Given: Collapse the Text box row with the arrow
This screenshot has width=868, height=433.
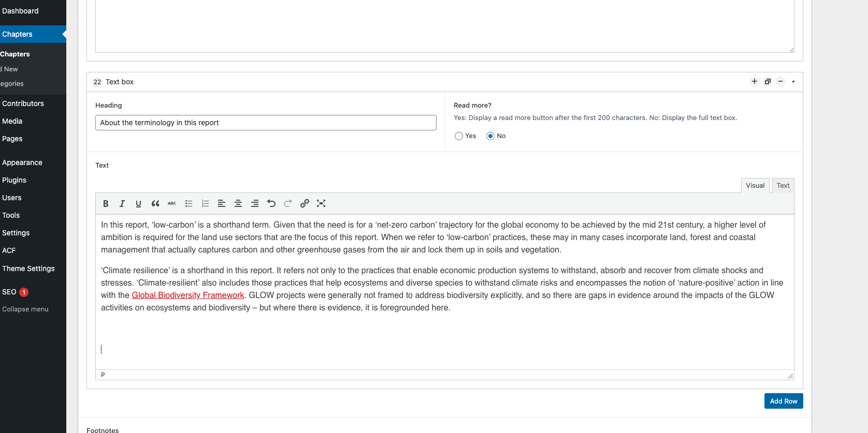Looking at the screenshot, I should tap(793, 82).
